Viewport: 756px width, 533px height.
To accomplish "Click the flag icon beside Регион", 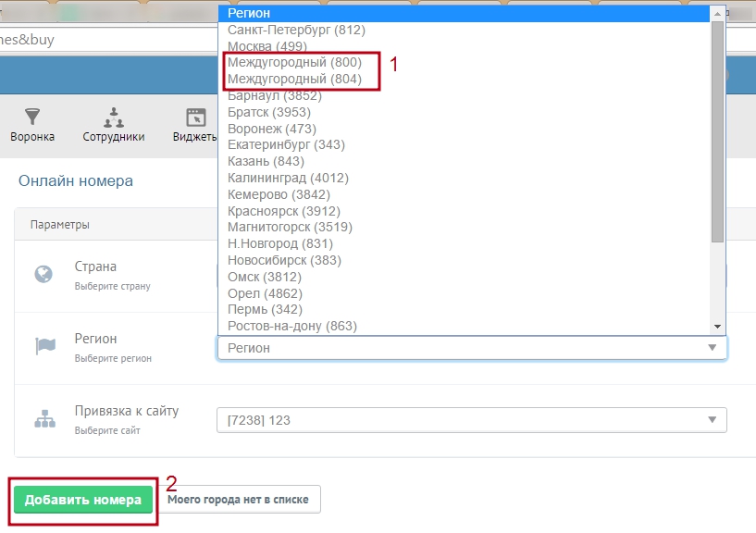I will 45,346.
